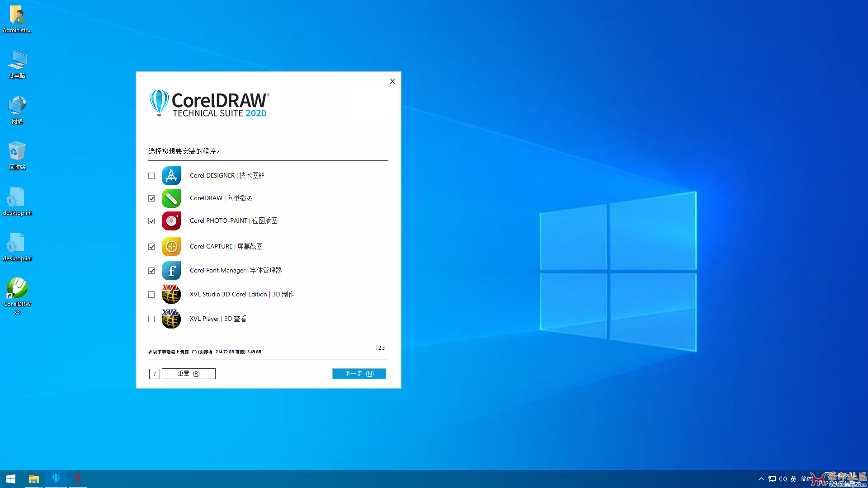Viewport: 868px width, 488px height.
Task: Uncheck the Corel PHOTO-PAINT checkbox
Action: (151, 221)
